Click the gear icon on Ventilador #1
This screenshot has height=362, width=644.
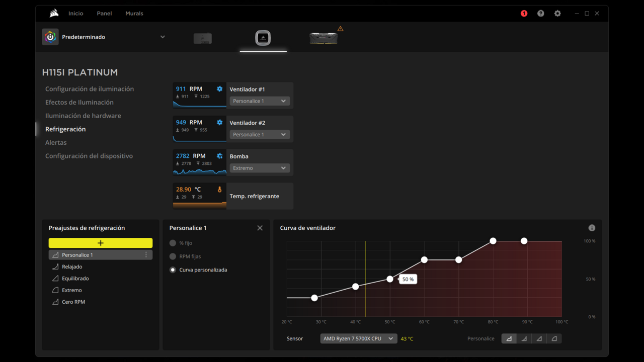coord(219,89)
